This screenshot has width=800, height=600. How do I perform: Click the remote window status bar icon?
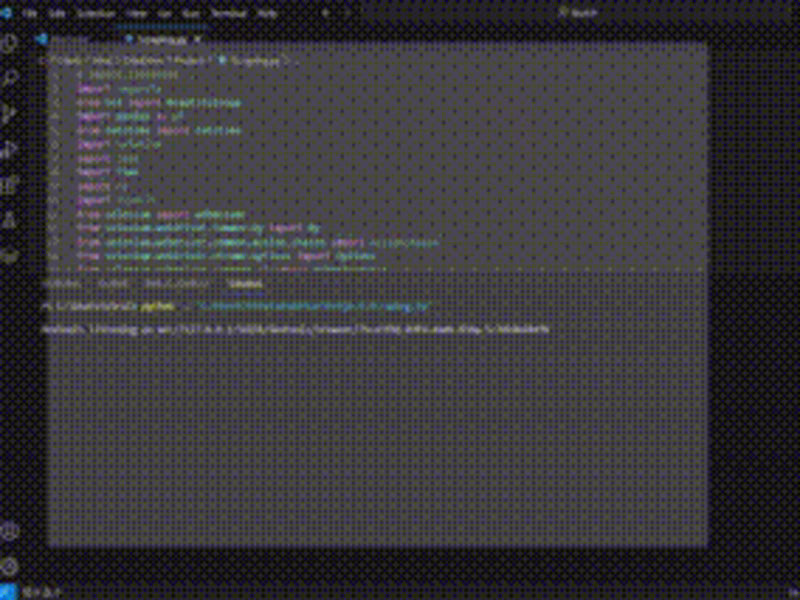pyautogui.click(x=9, y=592)
